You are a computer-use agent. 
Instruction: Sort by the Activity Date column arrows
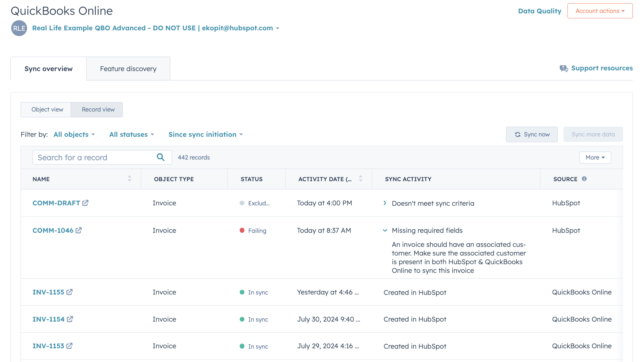tap(361, 179)
